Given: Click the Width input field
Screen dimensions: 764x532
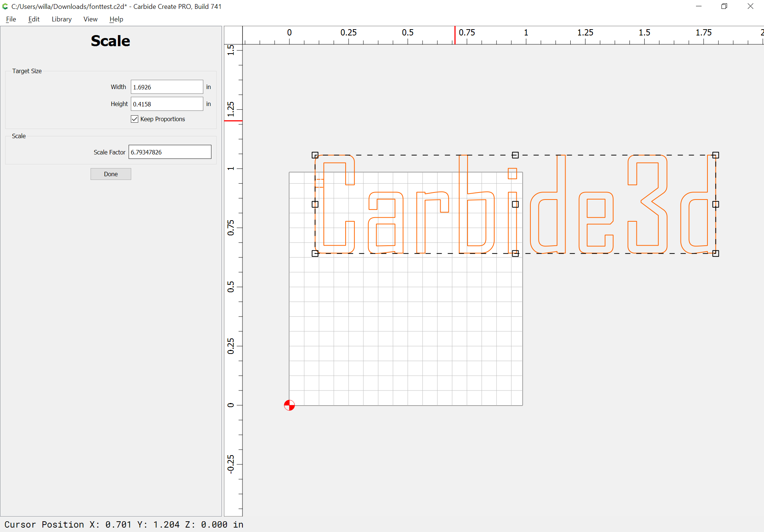Looking at the screenshot, I should 167,87.
